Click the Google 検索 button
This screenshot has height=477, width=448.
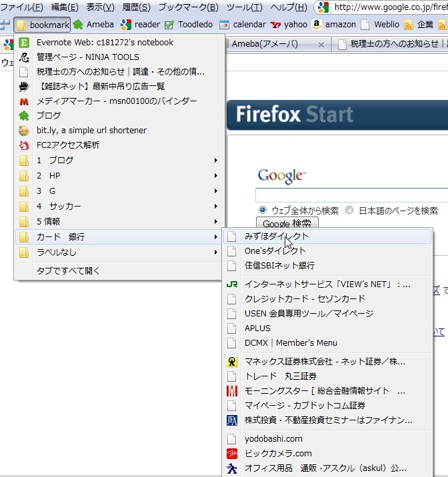coord(287,223)
